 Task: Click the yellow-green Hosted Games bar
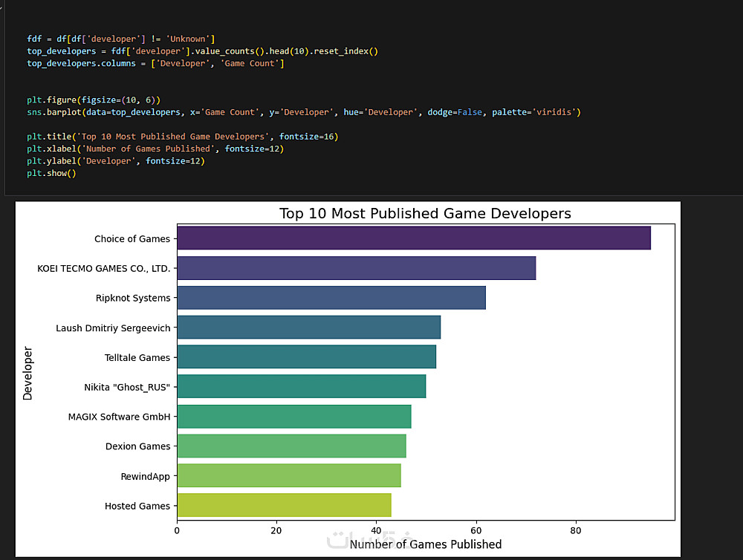pyautogui.click(x=285, y=505)
